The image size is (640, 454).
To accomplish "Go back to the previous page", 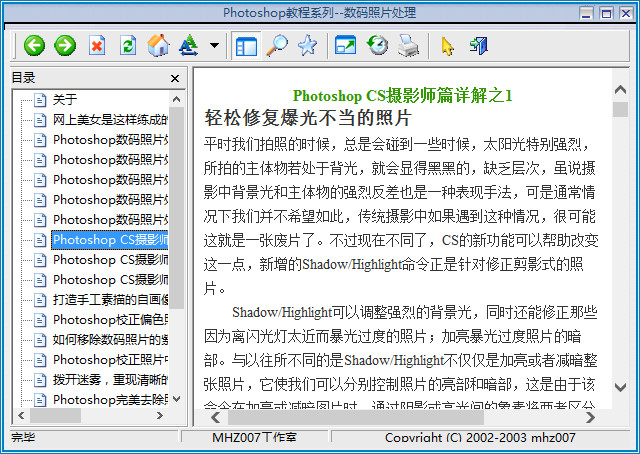I will [x=35, y=45].
